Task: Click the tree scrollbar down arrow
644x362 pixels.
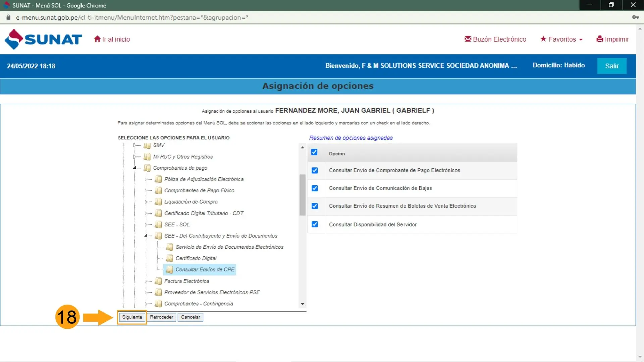Action: 302,304
